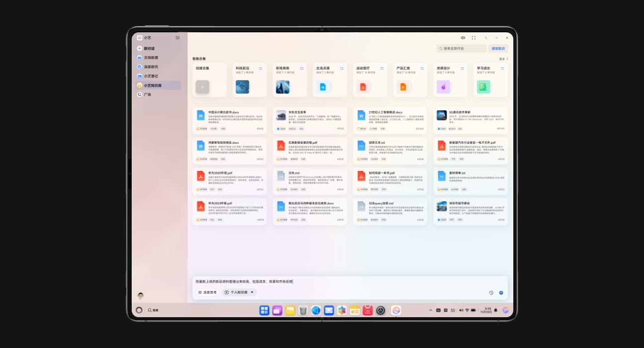
Task: Open the user avatar at sidebar bottom
Action: pyautogui.click(x=141, y=295)
